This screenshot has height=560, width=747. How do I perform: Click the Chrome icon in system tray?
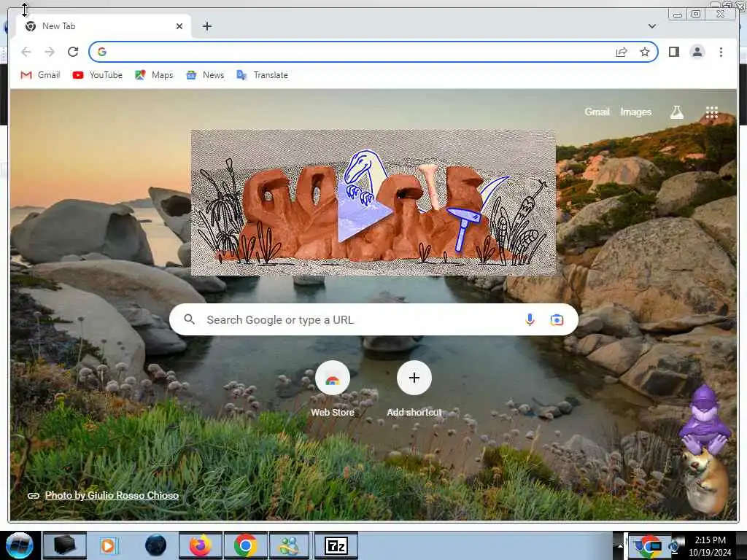647,545
